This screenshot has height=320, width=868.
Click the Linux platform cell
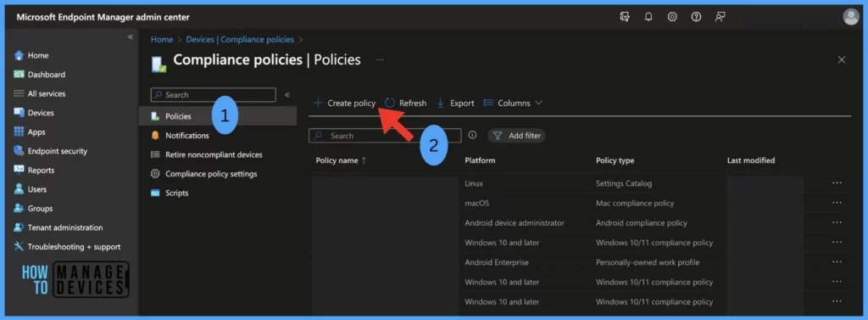pyautogui.click(x=474, y=183)
